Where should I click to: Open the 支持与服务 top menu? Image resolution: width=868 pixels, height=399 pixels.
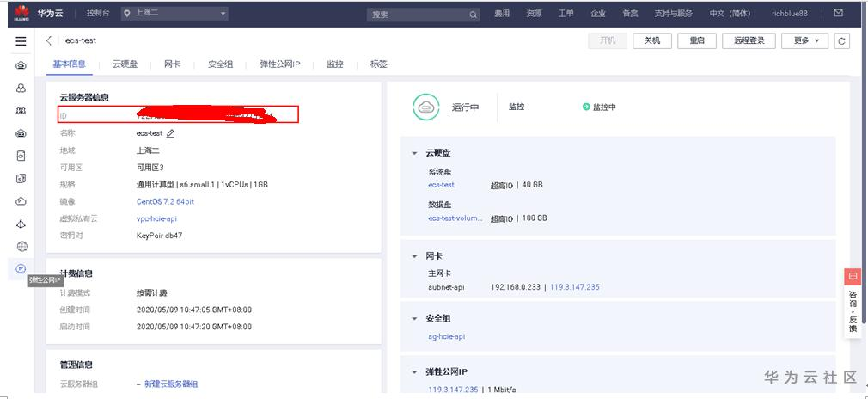673,13
